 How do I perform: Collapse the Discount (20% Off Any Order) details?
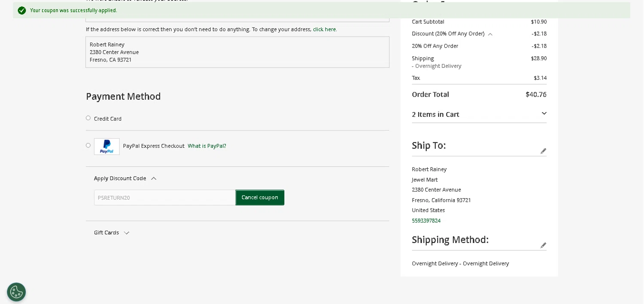(x=490, y=34)
